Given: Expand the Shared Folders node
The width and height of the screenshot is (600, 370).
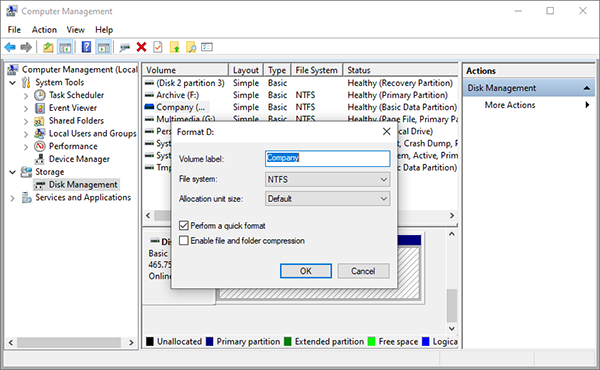Looking at the screenshot, I should (26, 121).
